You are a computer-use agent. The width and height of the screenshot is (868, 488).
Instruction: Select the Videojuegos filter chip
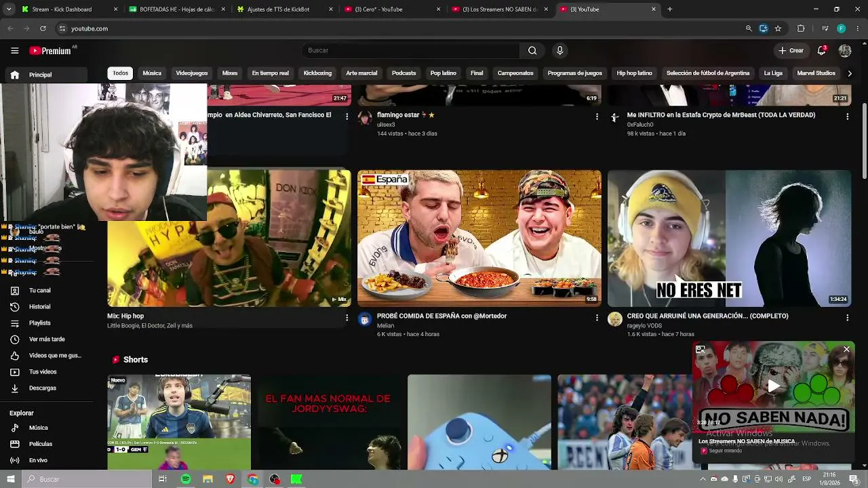point(192,73)
